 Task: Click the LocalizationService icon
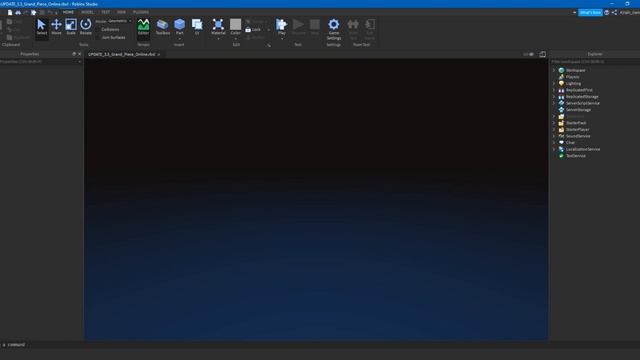[561, 149]
